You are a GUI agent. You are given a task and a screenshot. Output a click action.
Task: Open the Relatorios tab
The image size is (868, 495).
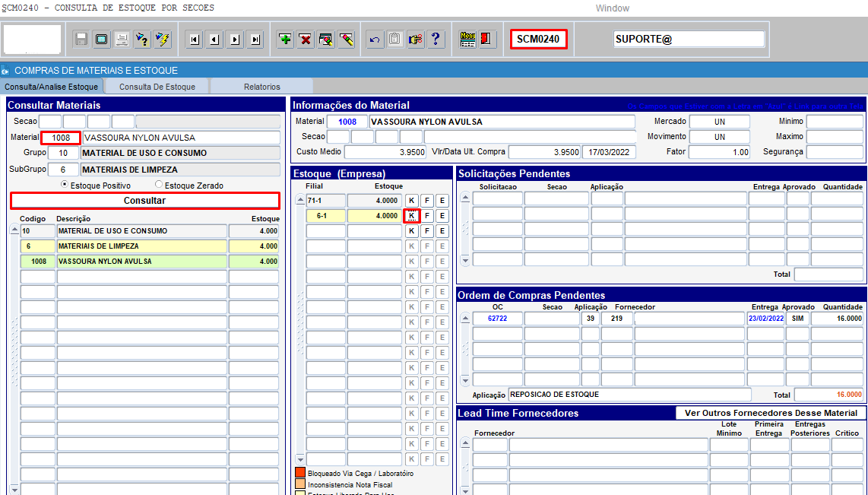point(261,87)
